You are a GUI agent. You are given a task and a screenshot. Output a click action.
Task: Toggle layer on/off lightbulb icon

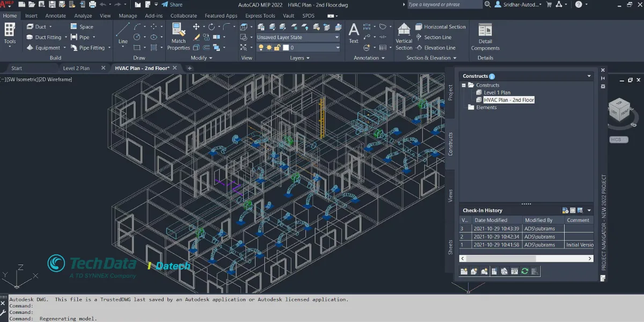[x=261, y=48]
